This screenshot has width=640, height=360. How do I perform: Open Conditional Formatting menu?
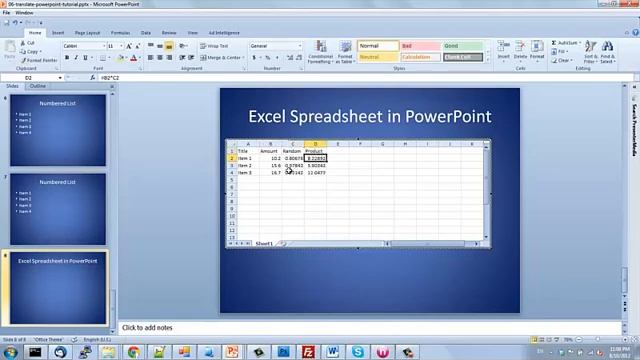(321, 52)
